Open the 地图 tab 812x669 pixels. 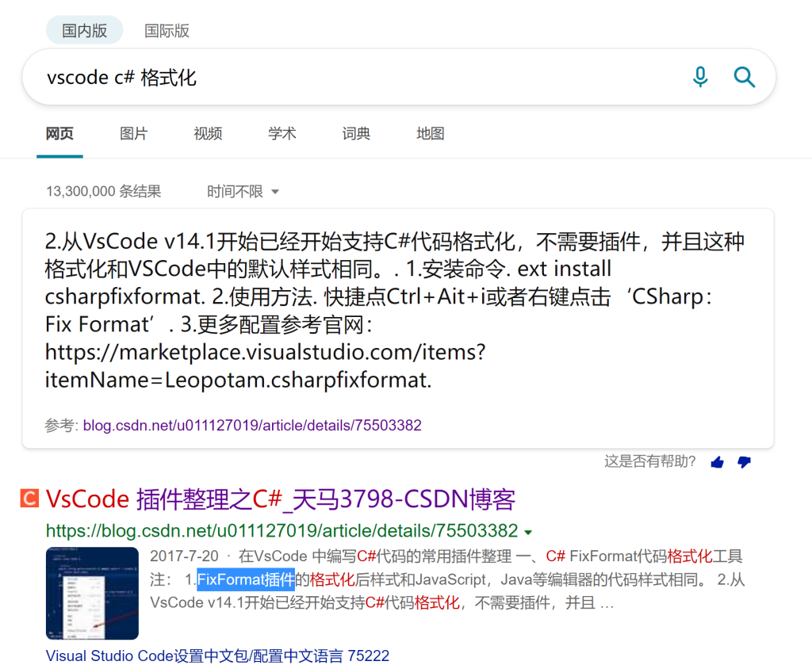[x=430, y=134]
